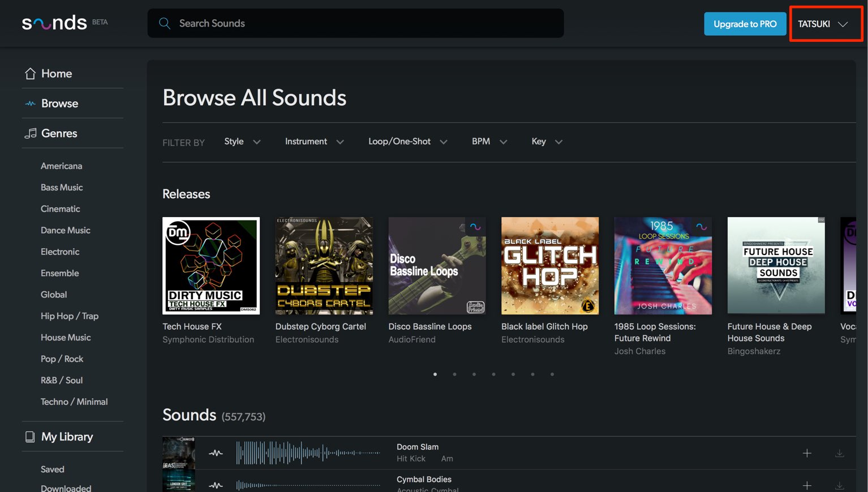This screenshot has width=868, height=492.
Task: Click the Genres music note icon
Action: pyautogui.click(x=30, y=133)
